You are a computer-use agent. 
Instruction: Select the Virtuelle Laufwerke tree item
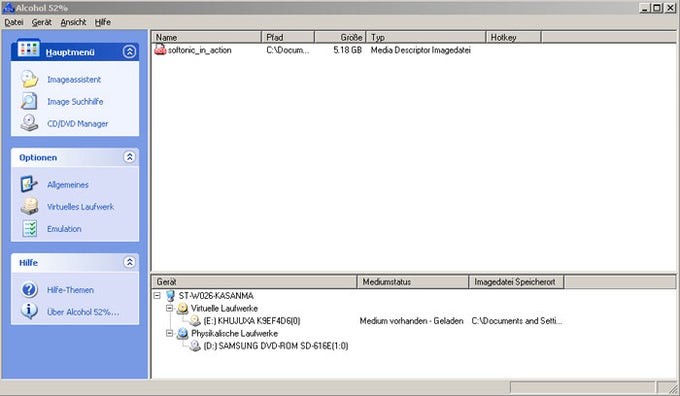[224, 308]
